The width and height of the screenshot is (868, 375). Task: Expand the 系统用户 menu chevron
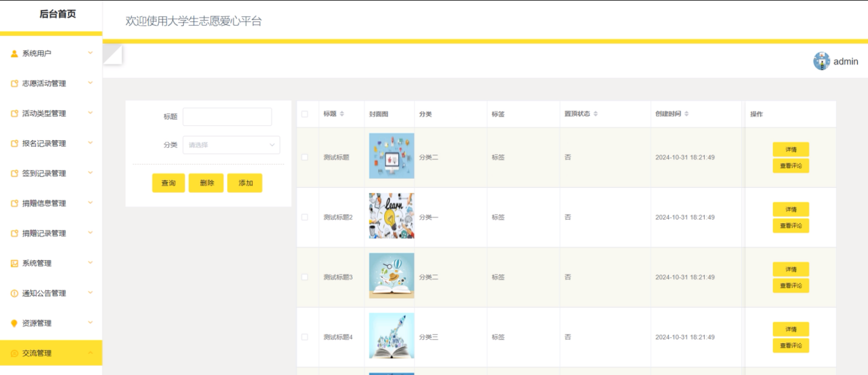91,53
